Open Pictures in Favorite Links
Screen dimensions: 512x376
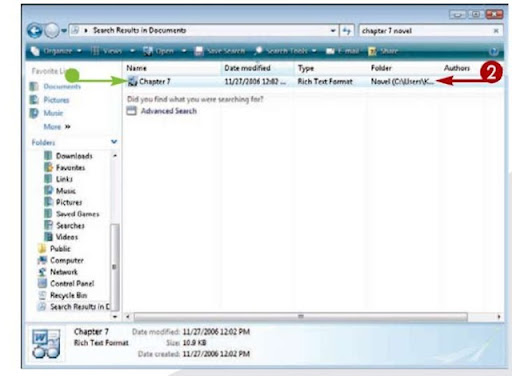point(56,100)
